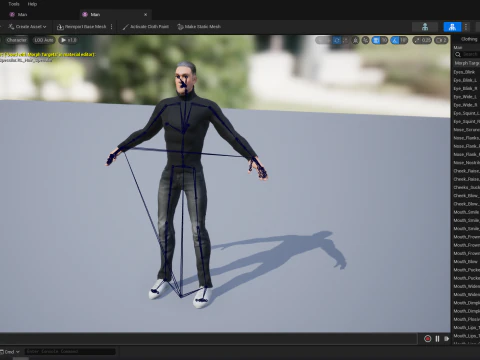Image resolution: width=480 pixels, height=360 pixels.
Task: Select the Eye_Wide_L morph target
Action: coord(466,97)
